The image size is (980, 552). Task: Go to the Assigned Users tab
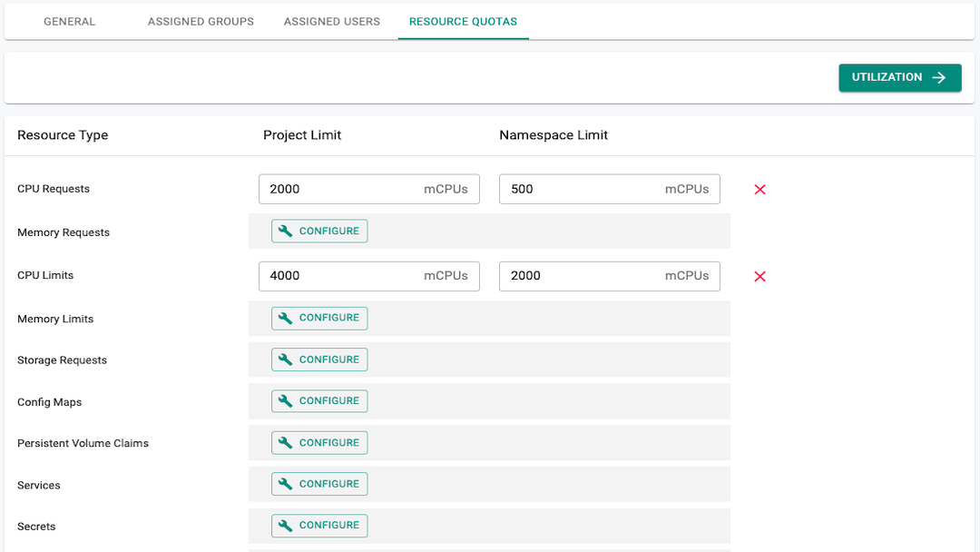[331, 22]
